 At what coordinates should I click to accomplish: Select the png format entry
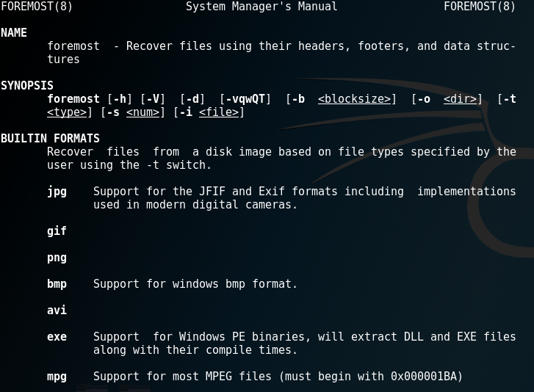click(57, 258)
